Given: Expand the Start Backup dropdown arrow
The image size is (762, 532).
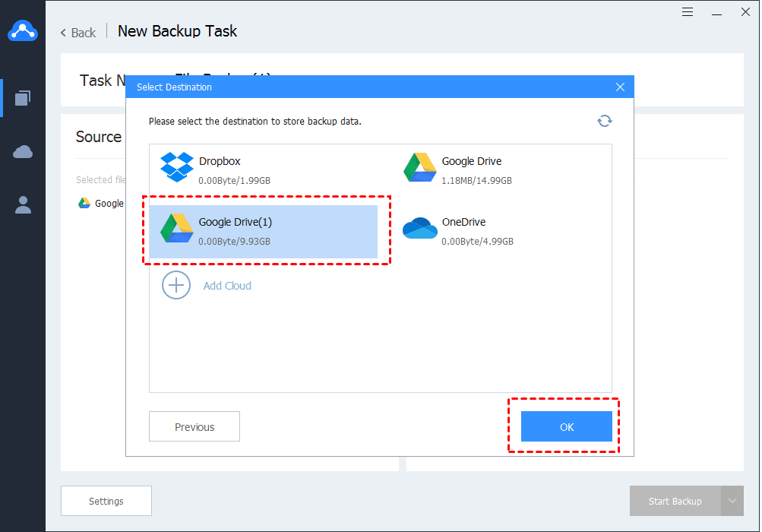Looking at the screenshot, I should click(732, 501).
